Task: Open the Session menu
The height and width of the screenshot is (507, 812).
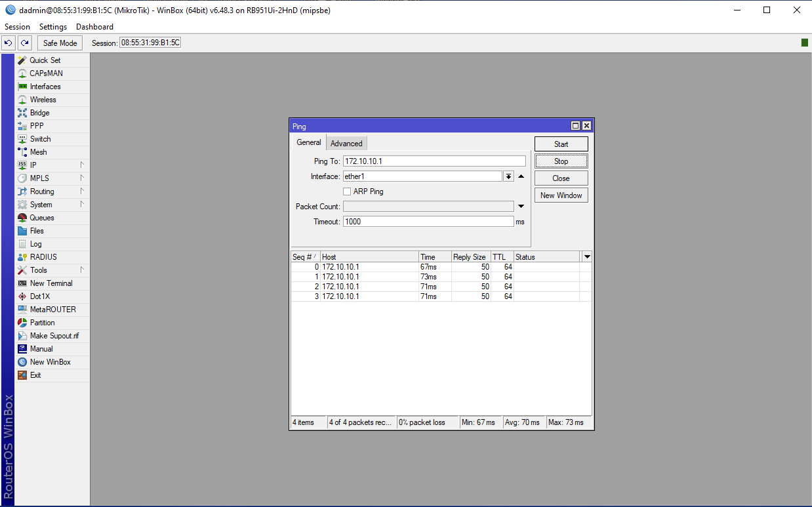Action: [x=18, y=27]
